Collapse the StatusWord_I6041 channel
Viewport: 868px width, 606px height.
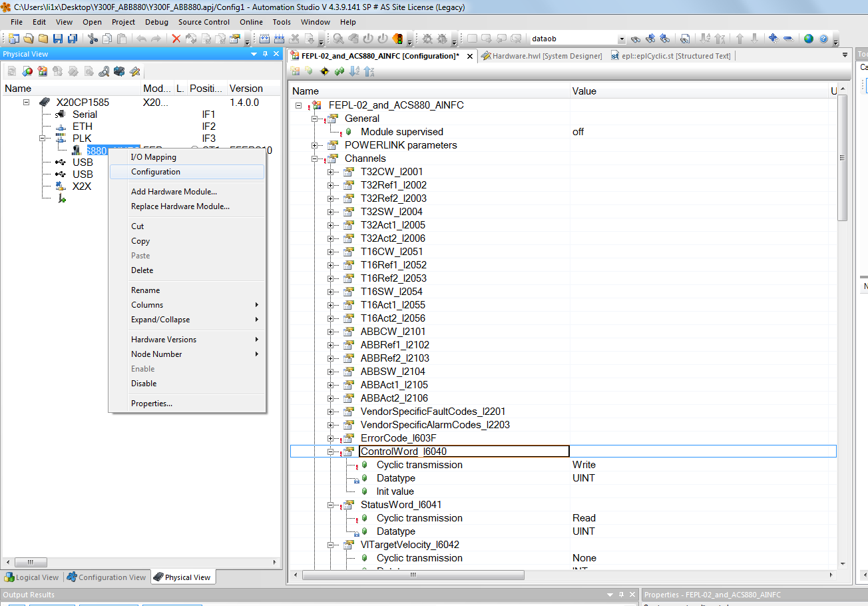point(331,505)
